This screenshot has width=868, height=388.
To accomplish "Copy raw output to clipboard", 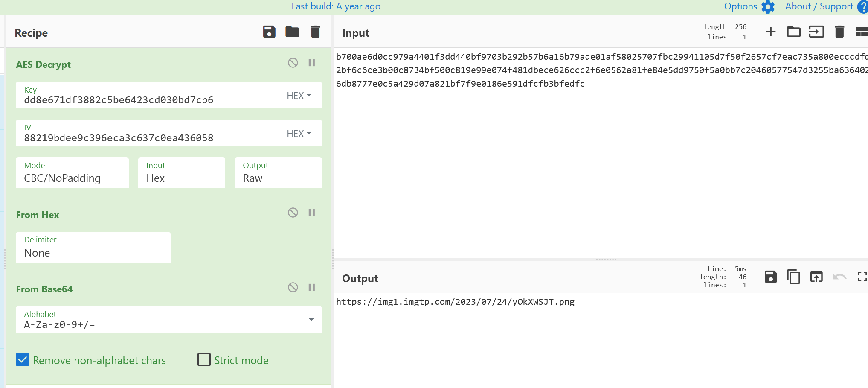I will pyautogui.click(x=793, y=277).
